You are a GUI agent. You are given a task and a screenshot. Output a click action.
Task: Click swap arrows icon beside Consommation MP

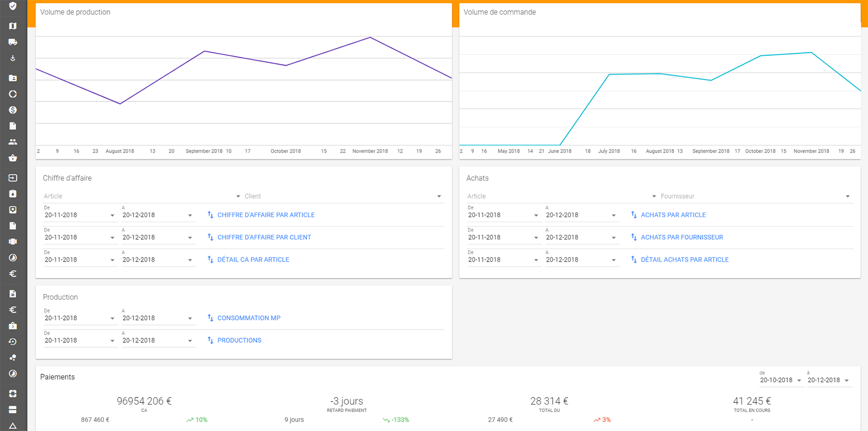[x=210, y=318]
